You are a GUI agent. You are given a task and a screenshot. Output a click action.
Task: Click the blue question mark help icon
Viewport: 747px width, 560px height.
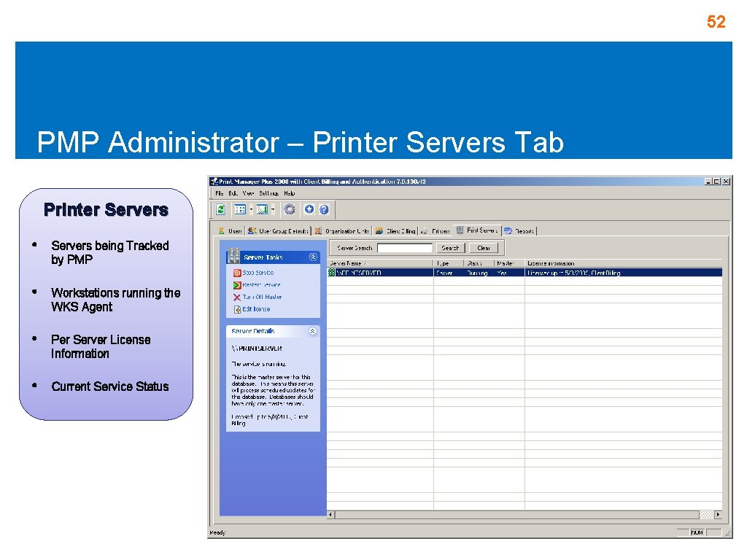tap(324, 209)
